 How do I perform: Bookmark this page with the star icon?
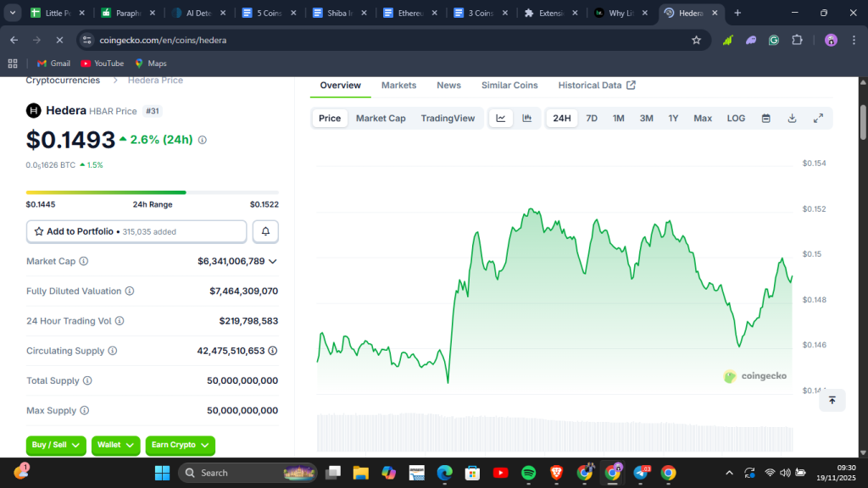(696, 40)
